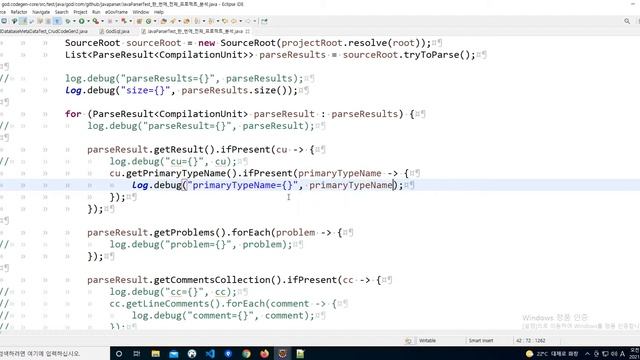
Task: Open the Run menu
Action: [96, 12]
